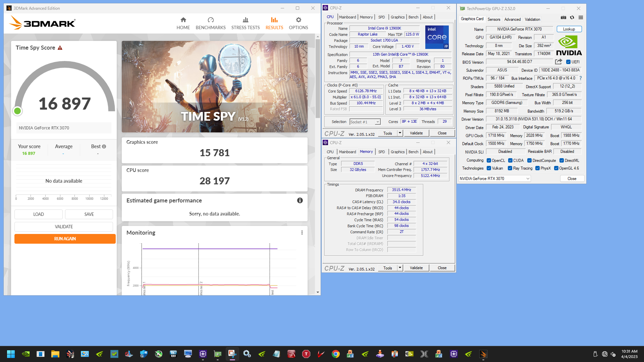Click the orange RUN AGAIN button
The image size is (644, 362).
(65, 239)
